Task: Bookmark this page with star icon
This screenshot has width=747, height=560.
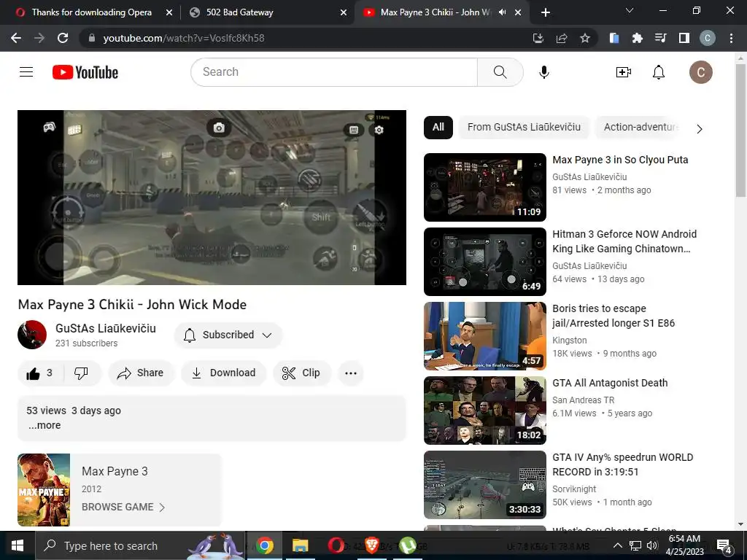Action: [x=585, y=38]
